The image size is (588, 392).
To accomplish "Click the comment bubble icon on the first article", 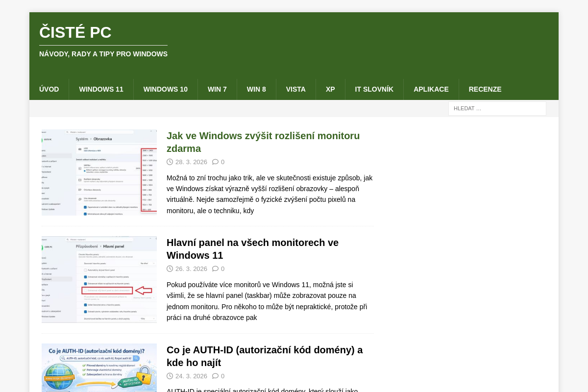I will tap(215, 162).
